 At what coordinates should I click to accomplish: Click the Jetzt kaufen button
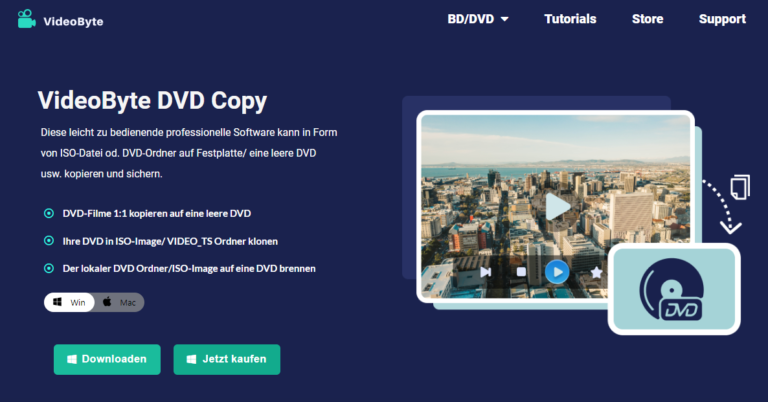pyautogui.click(x=226, y=359)
